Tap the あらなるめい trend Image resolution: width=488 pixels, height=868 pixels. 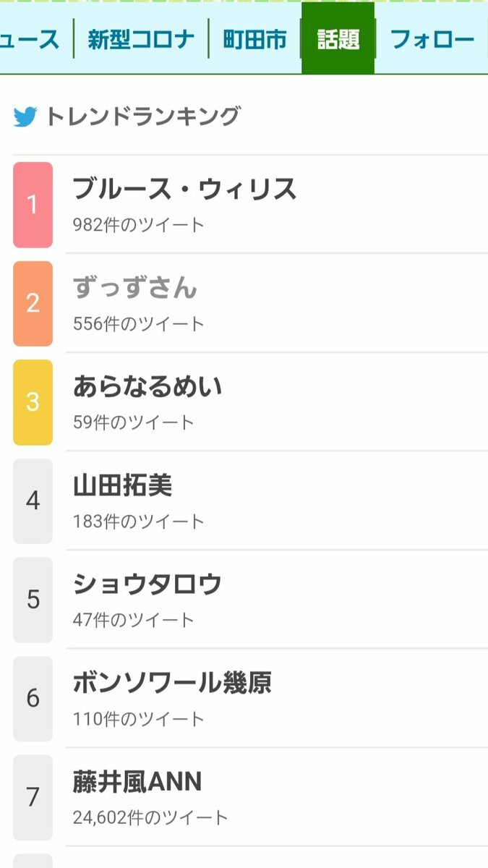[147, 387]
